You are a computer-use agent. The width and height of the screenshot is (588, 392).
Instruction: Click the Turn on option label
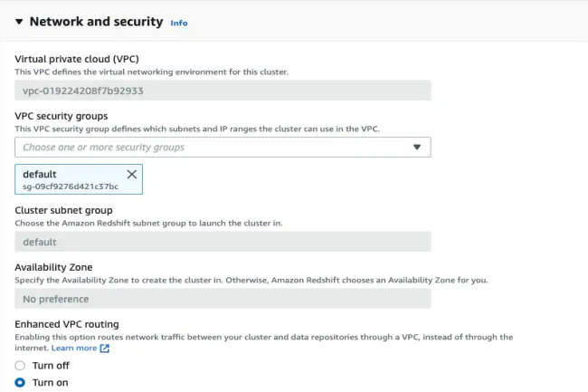50,383
